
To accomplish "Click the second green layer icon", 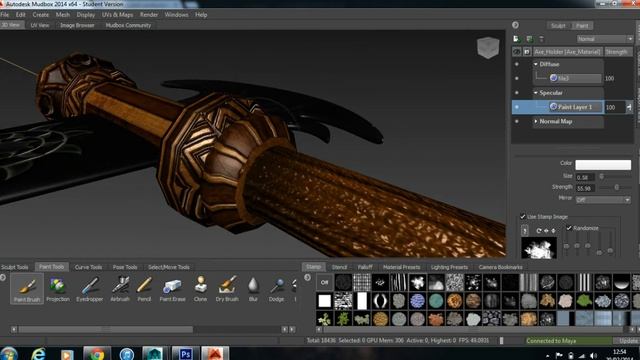I will 529,39.
